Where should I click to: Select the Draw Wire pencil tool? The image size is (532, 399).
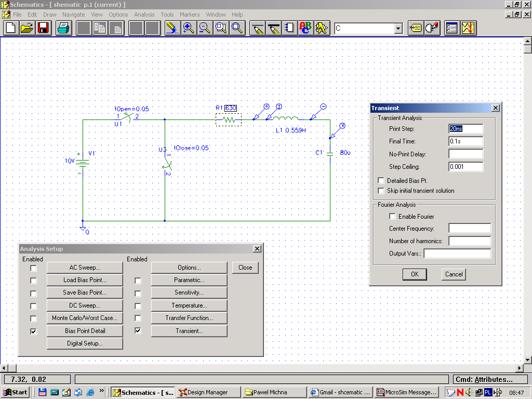pyautogui.click(x=257, y=28)
